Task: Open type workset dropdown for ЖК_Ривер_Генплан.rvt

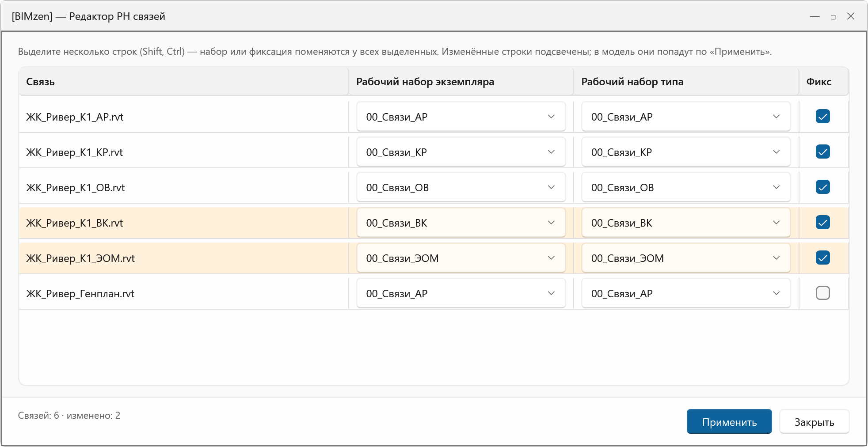Action: tap(686, 293)
